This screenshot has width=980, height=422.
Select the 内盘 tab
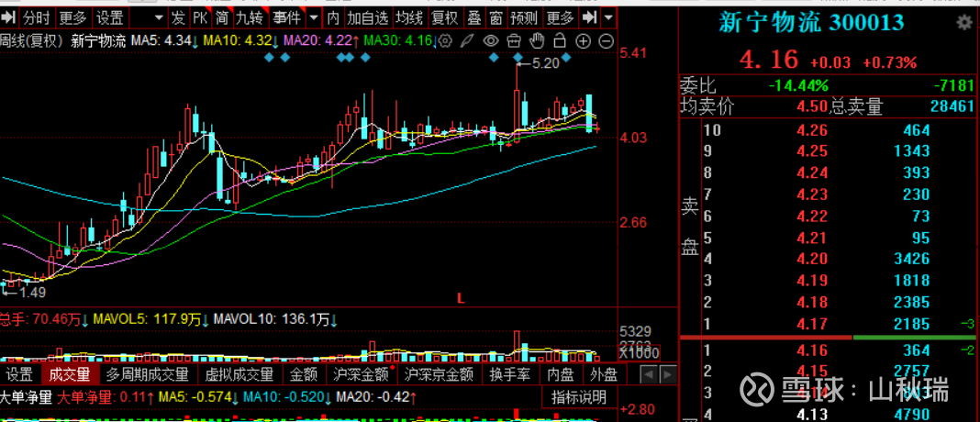(561, 375)
